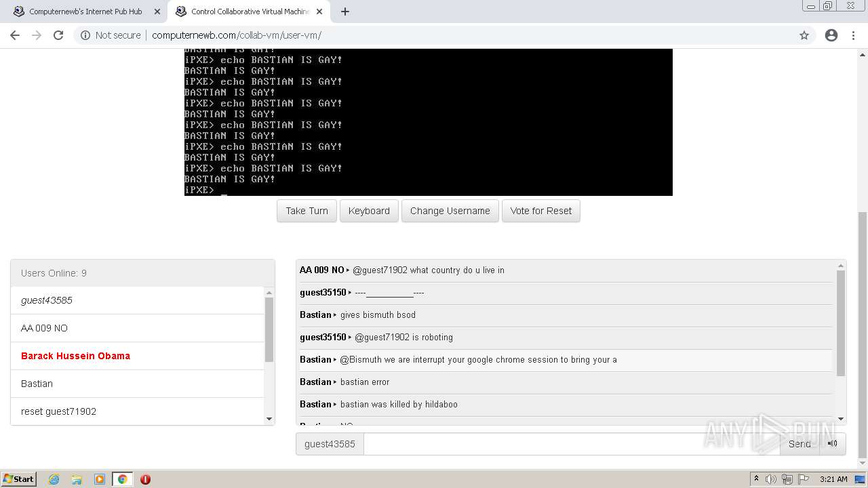Open the Chrome profile avatar
This screenshot has height=488, width=868.
click(x=831, y=35)
